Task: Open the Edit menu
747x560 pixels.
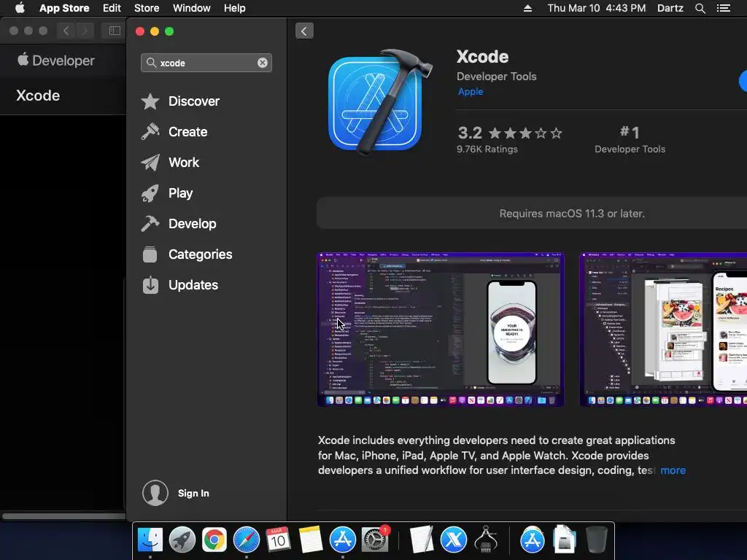Action: tap(112, 8)
